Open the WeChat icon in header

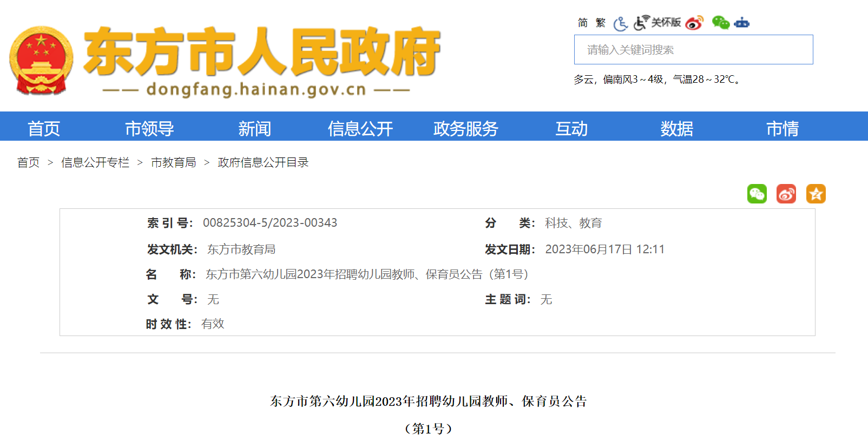click(721, 23)
